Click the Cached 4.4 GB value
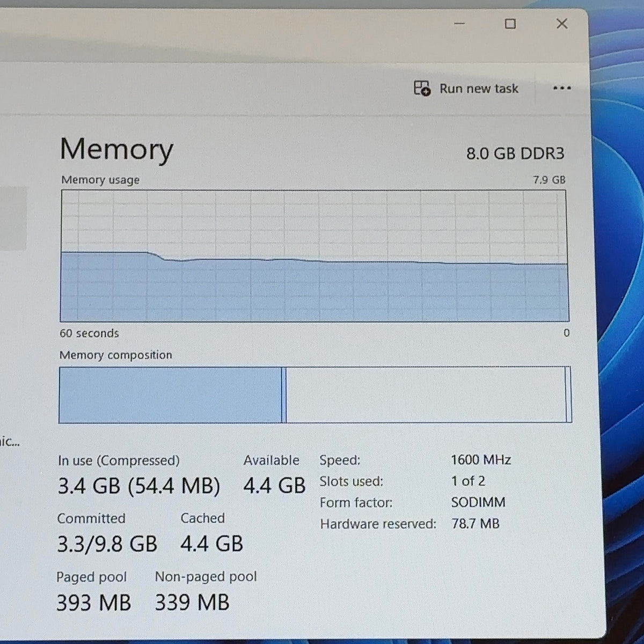 [x=211, y=544]
